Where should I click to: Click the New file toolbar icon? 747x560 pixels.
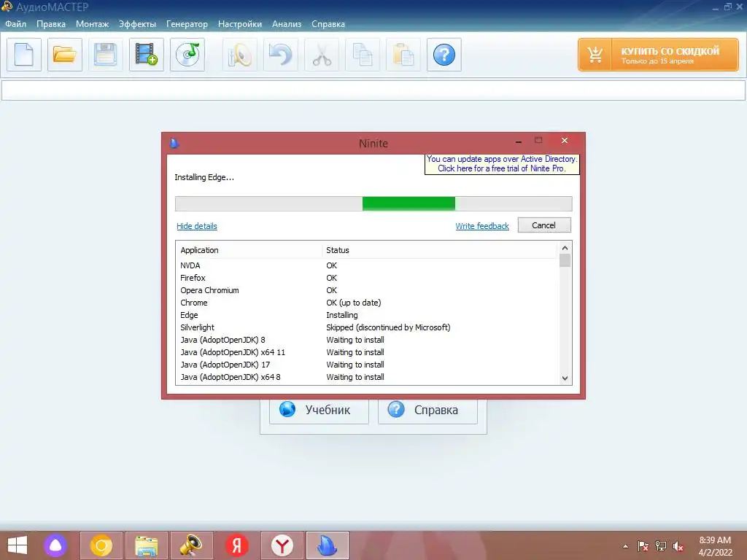(24, 55)
